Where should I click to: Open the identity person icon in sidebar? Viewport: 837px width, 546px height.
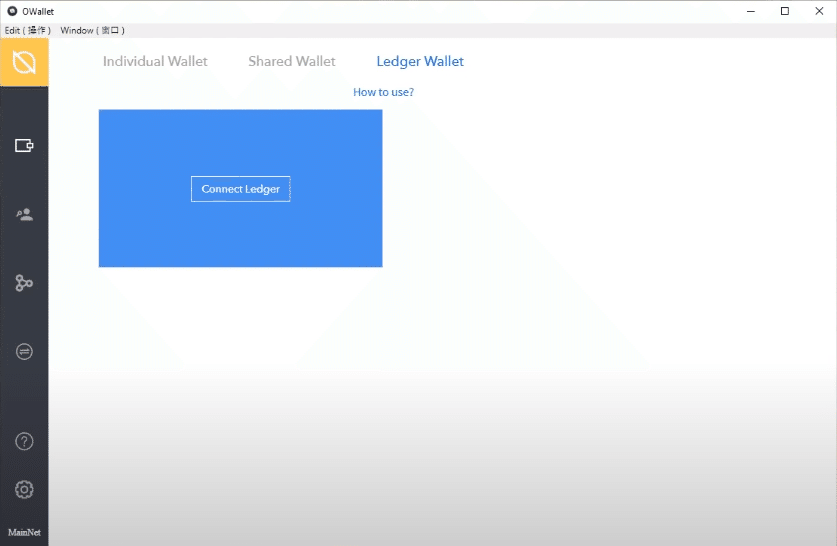pos(24,215)
